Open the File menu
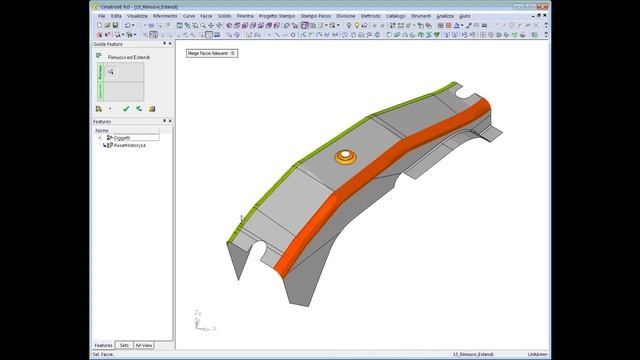640x360 pixels. click(x=101, y=16)
